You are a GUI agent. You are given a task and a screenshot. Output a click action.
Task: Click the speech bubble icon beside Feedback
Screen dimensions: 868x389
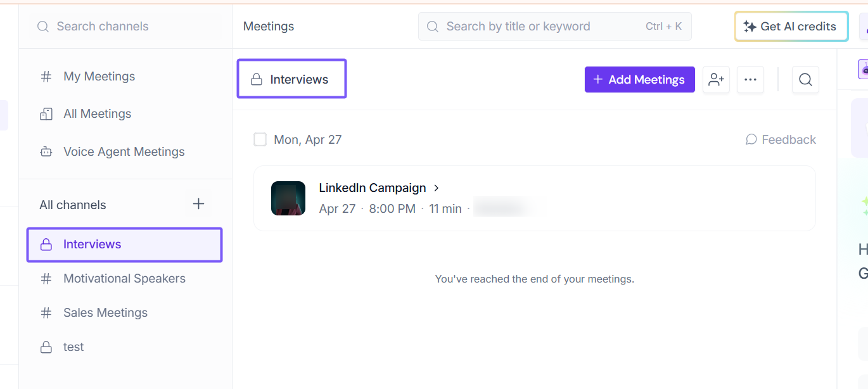(751, 139)
